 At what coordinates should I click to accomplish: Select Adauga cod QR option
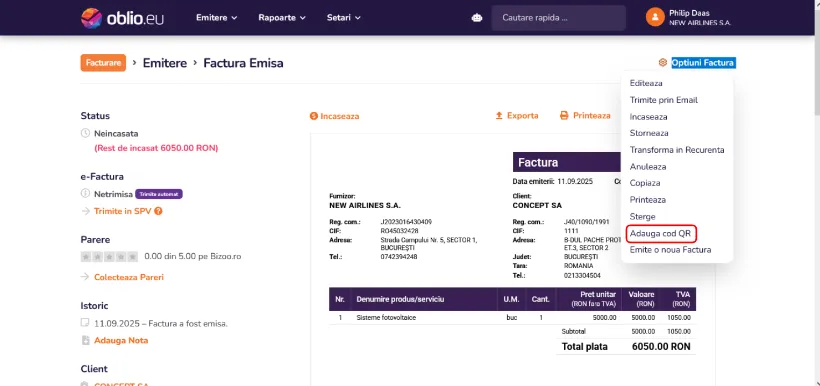(x=661, y=233)
